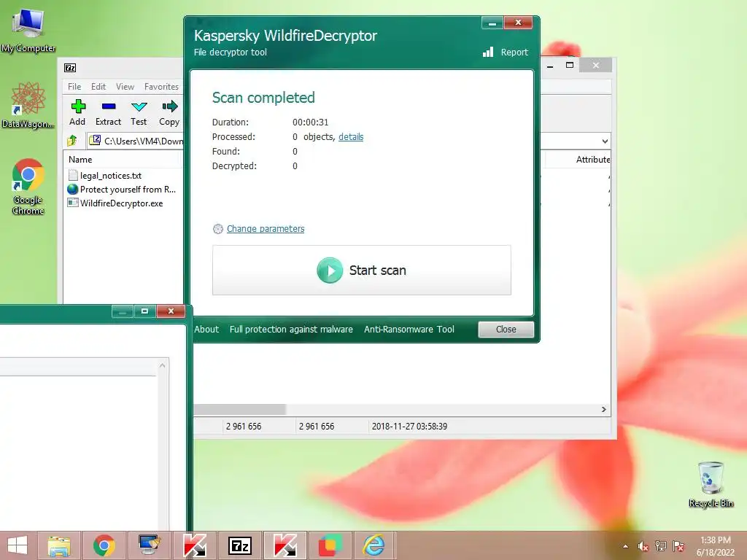Open Google Chrome desktop shortcut
Screen dimensions: 747x560
coord(28,186)
